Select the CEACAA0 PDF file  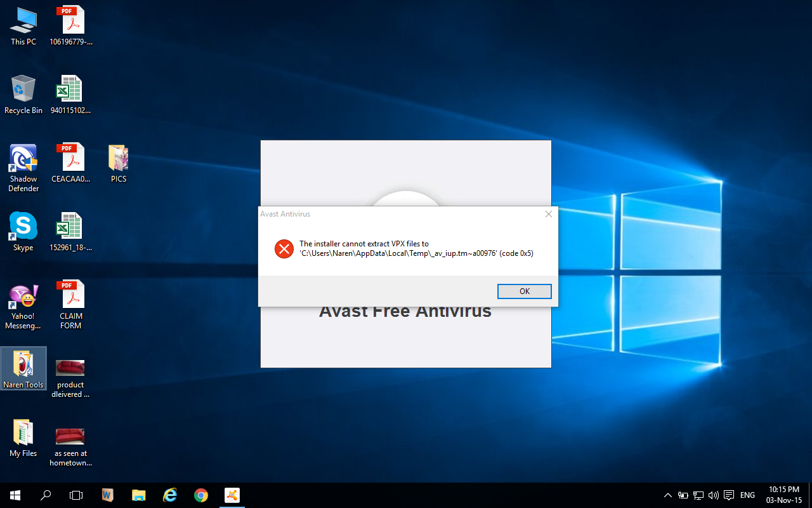pos(71,163)
